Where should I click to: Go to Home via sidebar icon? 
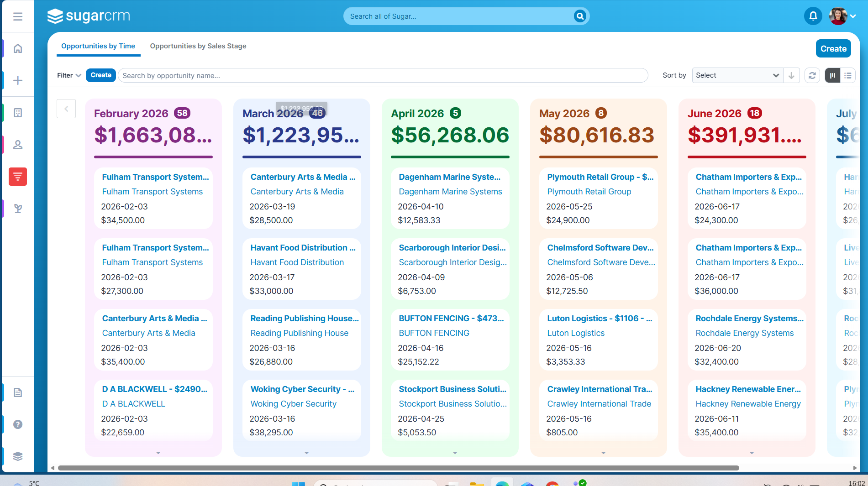(x=18, y=48)
